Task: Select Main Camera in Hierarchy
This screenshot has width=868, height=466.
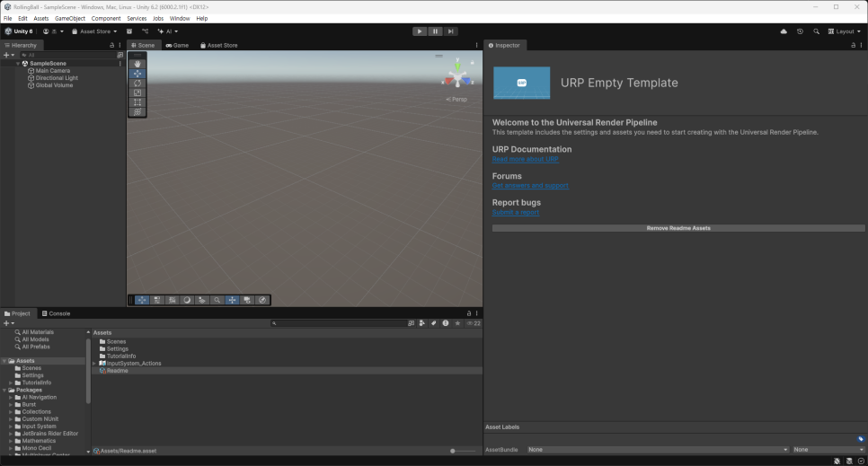Action: point(53,71)
